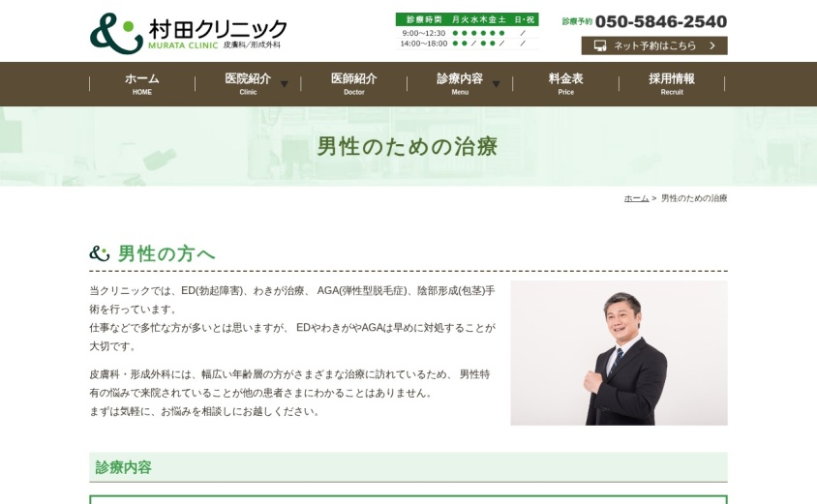Image resolution: width=817 pixels, height=504 pixels.
Task: Click 村田クリニック clinic name text
Action: click(218, 29)
